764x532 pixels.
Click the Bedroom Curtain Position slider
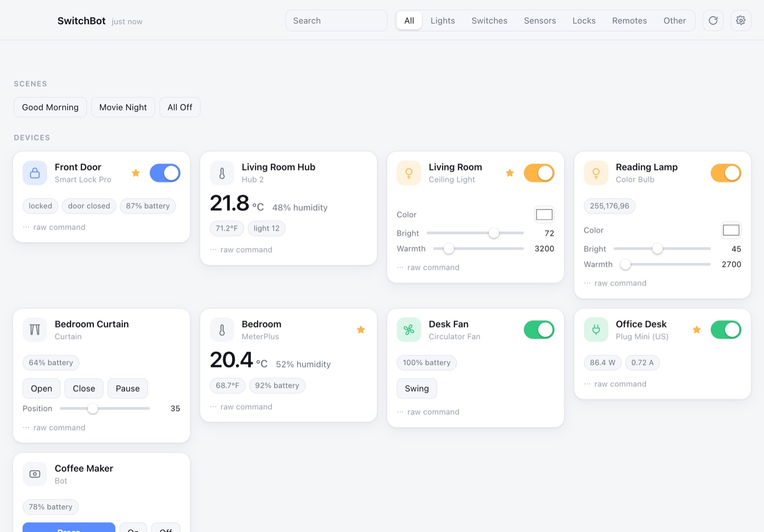point(105,409)
